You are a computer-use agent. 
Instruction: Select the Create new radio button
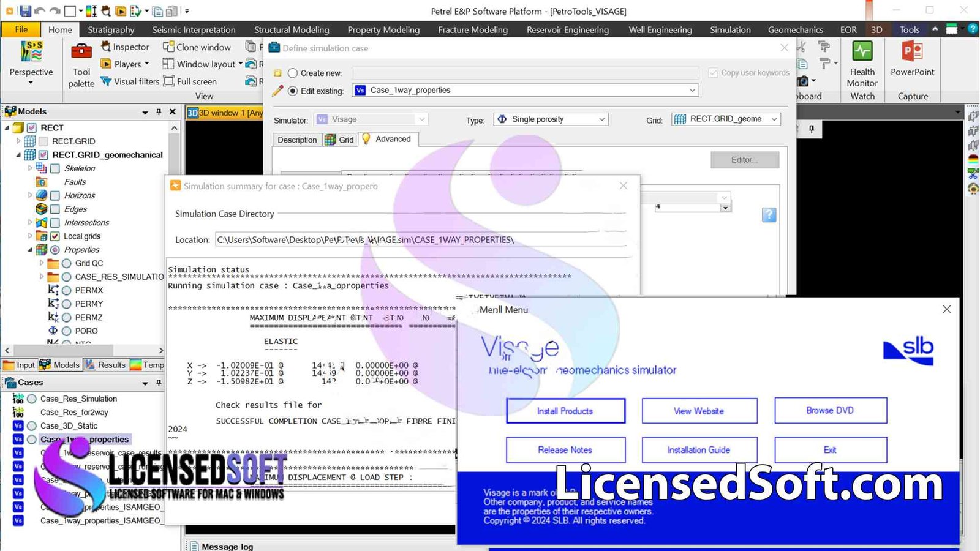293,73
